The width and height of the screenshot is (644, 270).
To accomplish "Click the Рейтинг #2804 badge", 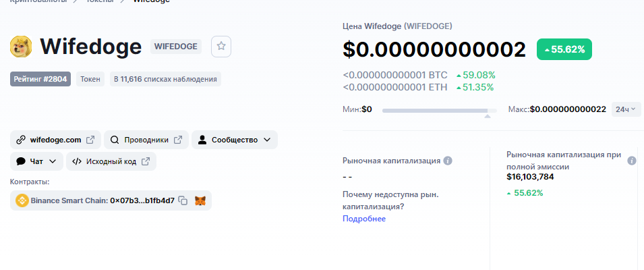I will click(x=40, y=79).
